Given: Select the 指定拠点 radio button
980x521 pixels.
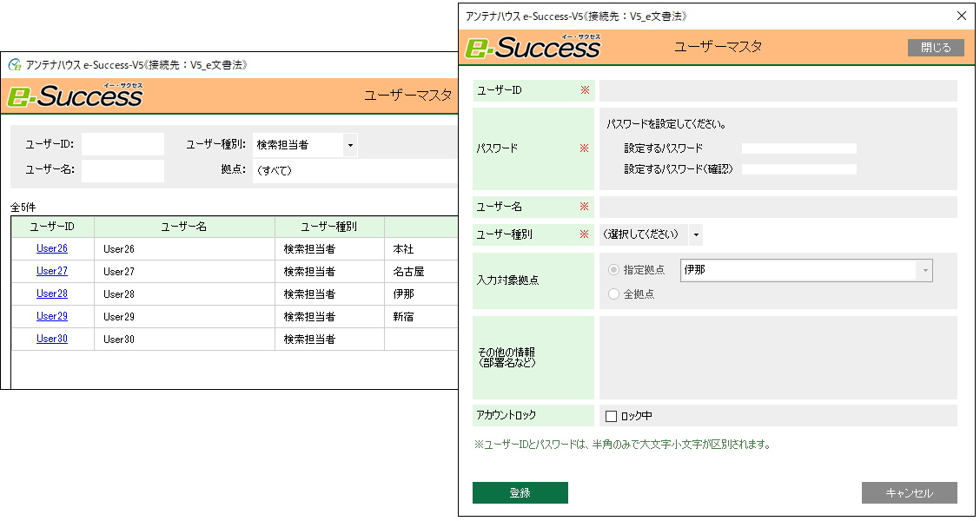Looking at the screenshot, I should click(614, 269).
